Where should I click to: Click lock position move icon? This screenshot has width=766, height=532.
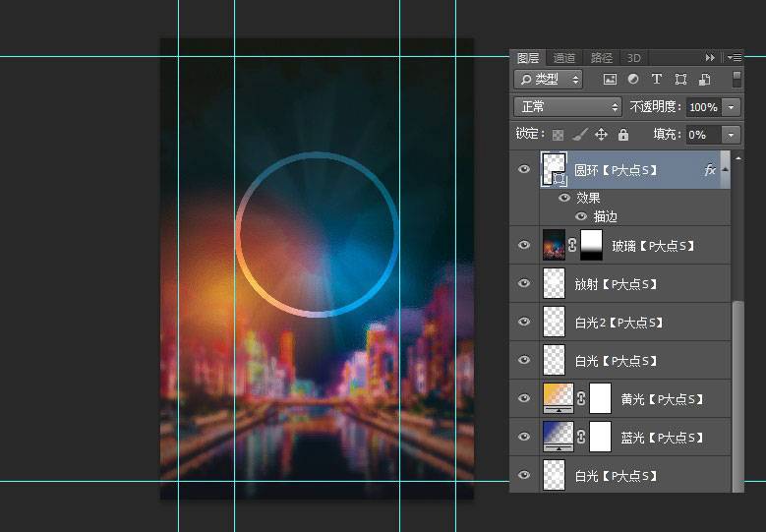tap(601, 135)
